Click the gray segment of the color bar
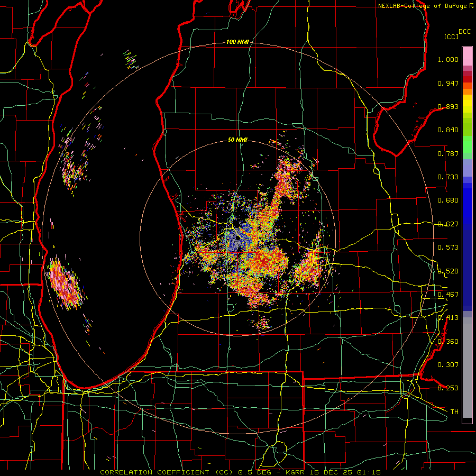 coord(467,368)
